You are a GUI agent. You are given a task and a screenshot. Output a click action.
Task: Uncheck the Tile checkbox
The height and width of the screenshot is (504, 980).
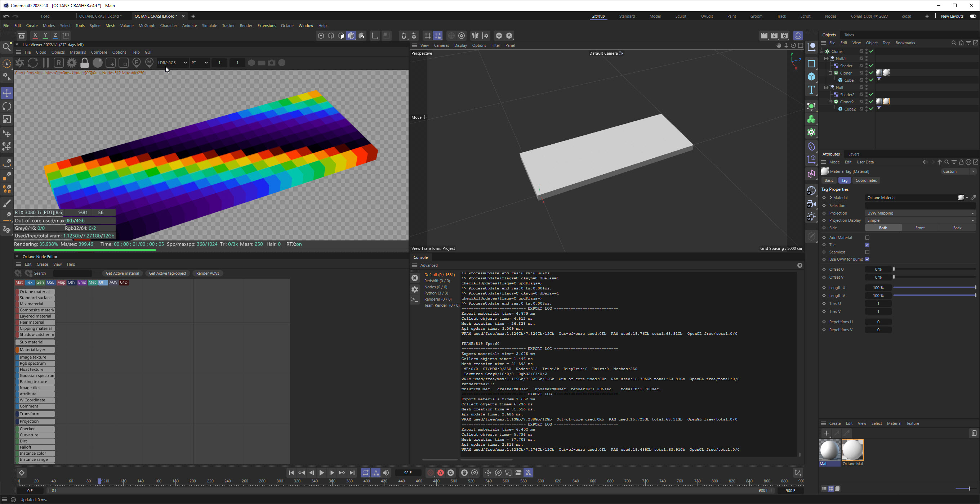[x=867, y=245]
